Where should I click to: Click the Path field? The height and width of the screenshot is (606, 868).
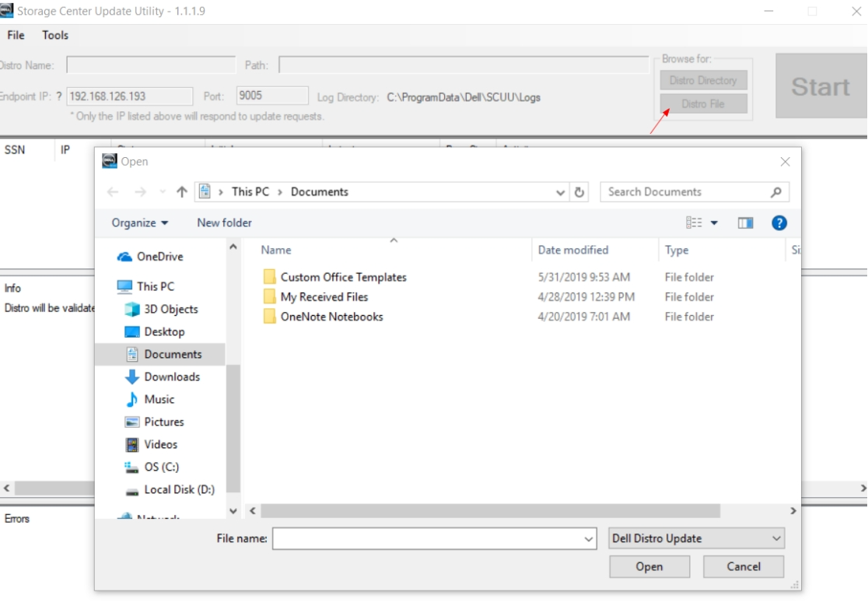(x=464, y=65)
